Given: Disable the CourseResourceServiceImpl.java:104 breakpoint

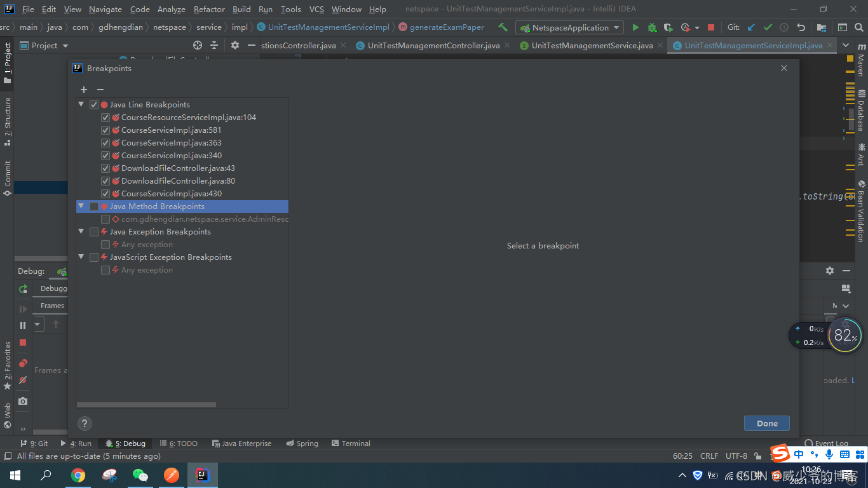Looking at the screenshot, I should tap(105, 117).
